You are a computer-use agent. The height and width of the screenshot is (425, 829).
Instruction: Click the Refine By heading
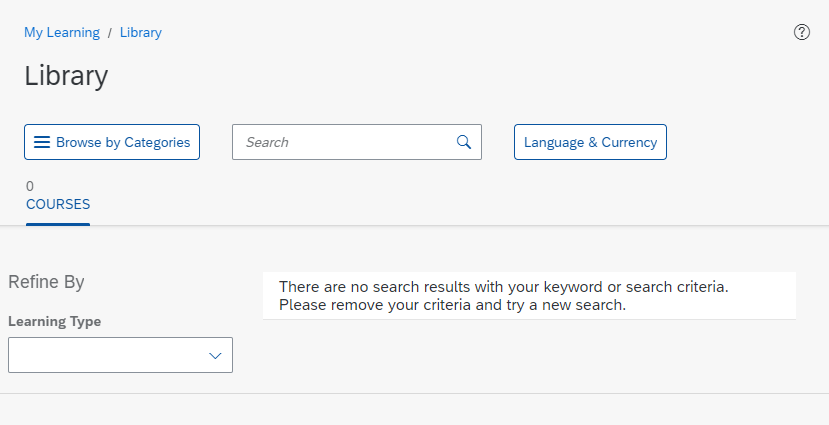click(x=46, y=282)
